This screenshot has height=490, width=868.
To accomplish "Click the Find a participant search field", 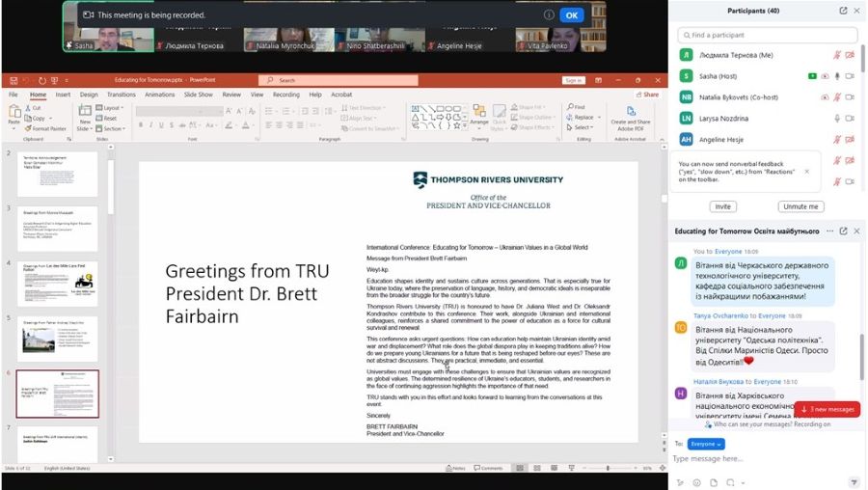I will coord(768,35).
